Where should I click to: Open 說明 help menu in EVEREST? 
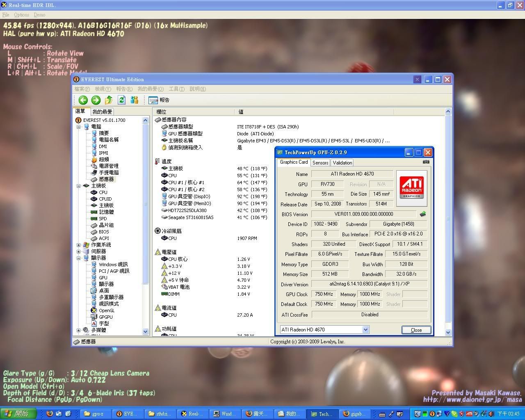pyautogui.click(x=198, y=89)
